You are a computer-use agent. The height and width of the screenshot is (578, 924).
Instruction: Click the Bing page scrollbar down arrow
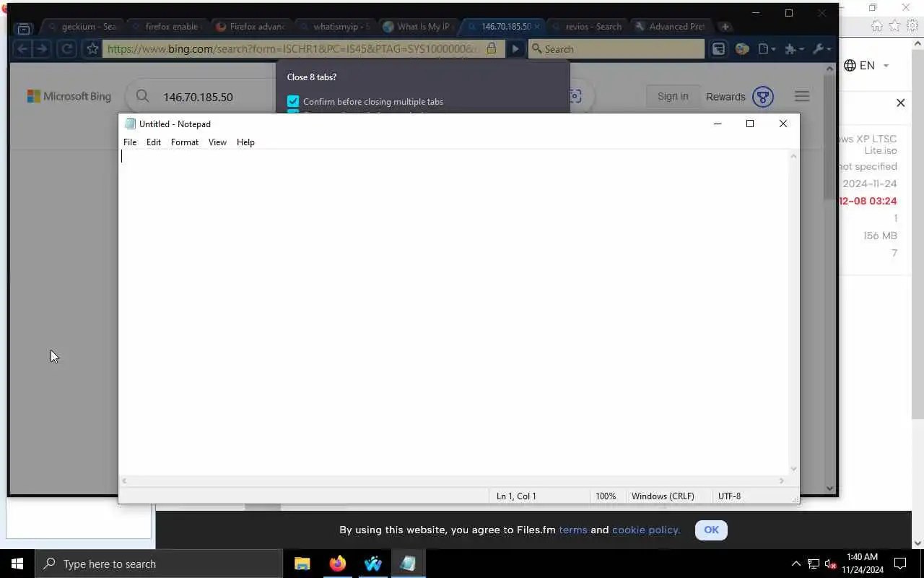coord(829,488)
